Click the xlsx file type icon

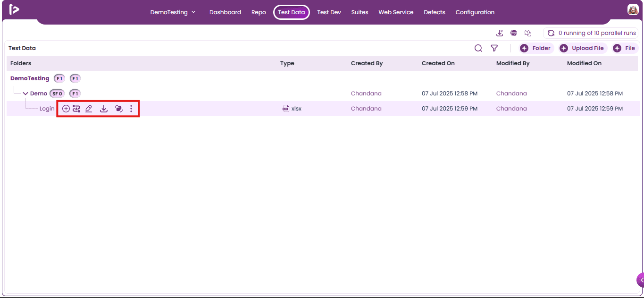pos(285,109)
